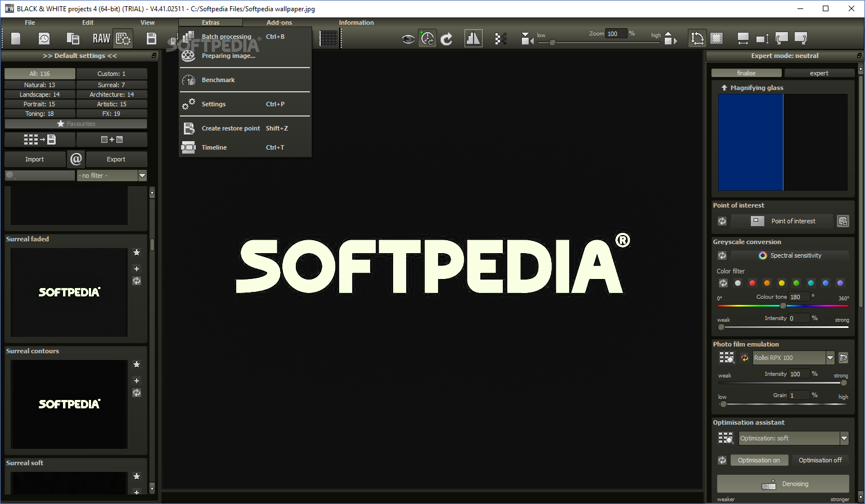This screenshot has height=504, width=865.
Task: Click the Colour tone hue slider
Action: [783, 305]
